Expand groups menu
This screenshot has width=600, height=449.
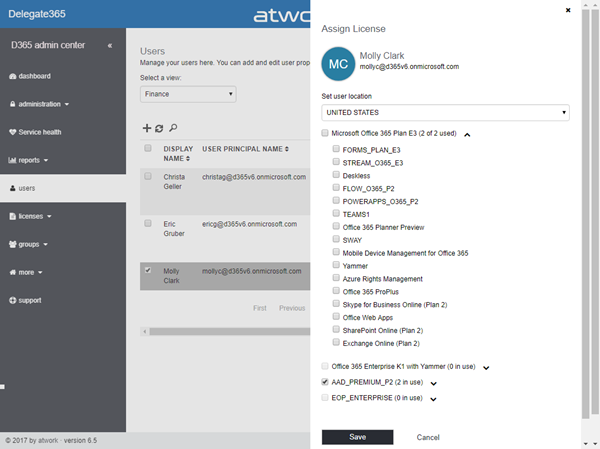(28, 244)
